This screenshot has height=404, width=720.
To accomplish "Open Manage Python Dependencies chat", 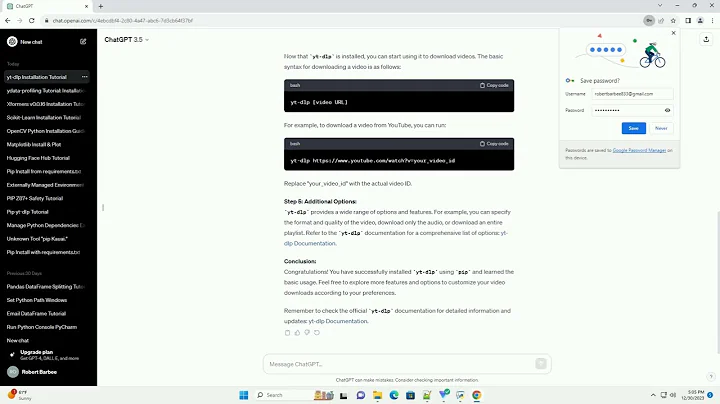I will pos(47,225).
